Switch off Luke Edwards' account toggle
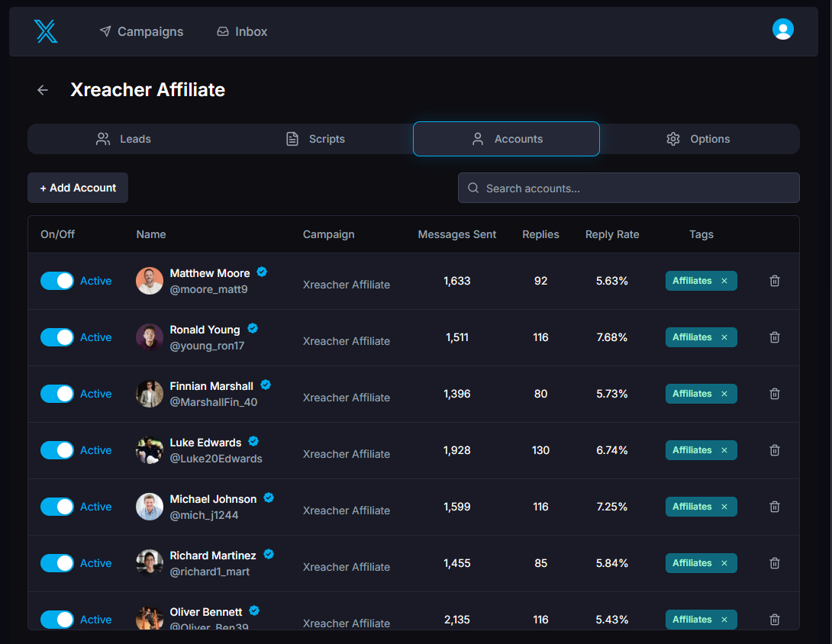Viewport: 832px width, 644px height. tap(57, 450)
